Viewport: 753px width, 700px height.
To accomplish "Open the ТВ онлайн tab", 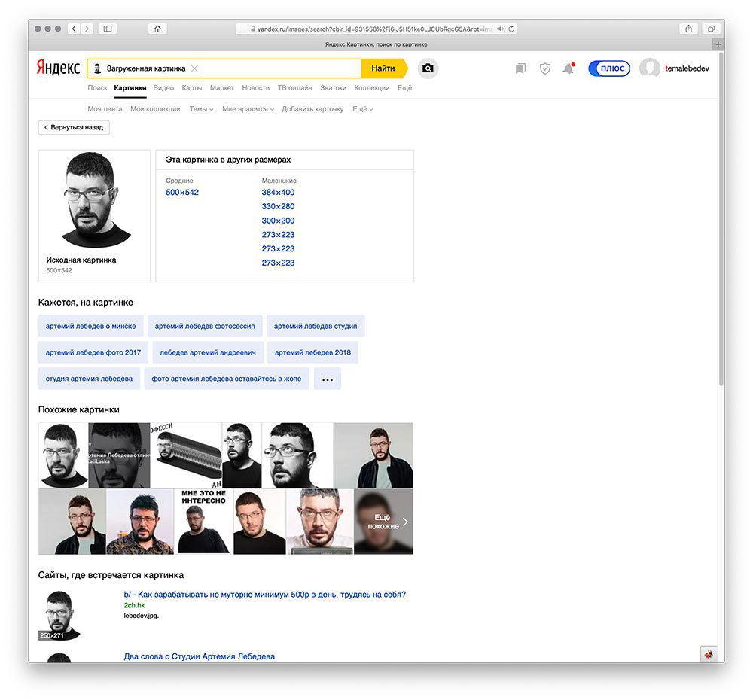I will click(x=295, y=88).
